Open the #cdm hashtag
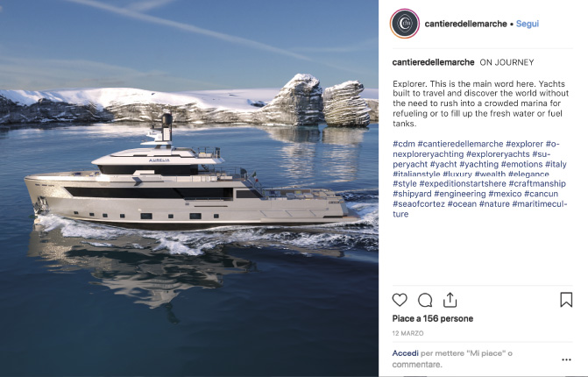This screenshot has height=377, width=588. tap(404, 144)
